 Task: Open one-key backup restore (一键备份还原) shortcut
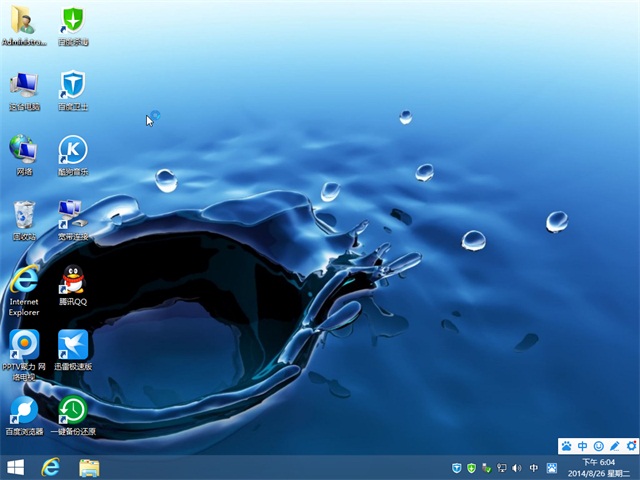point(72,410)
